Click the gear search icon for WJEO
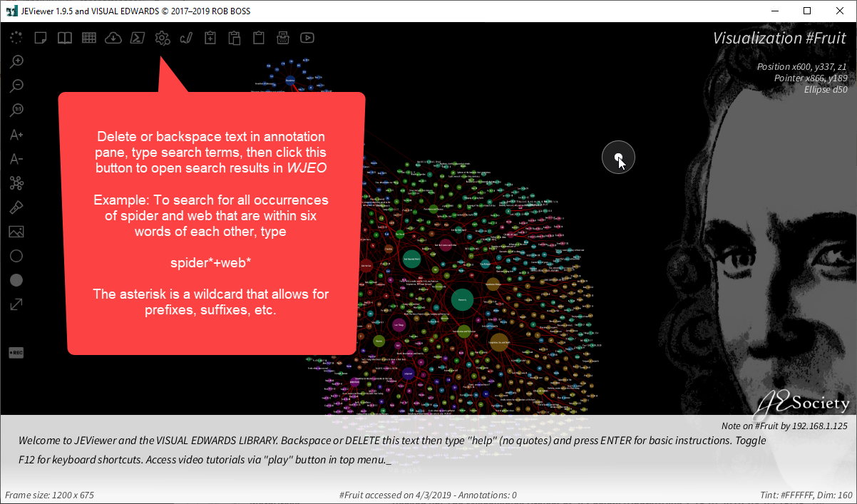Viewport: 857px width, 504px height. point(163,38)
